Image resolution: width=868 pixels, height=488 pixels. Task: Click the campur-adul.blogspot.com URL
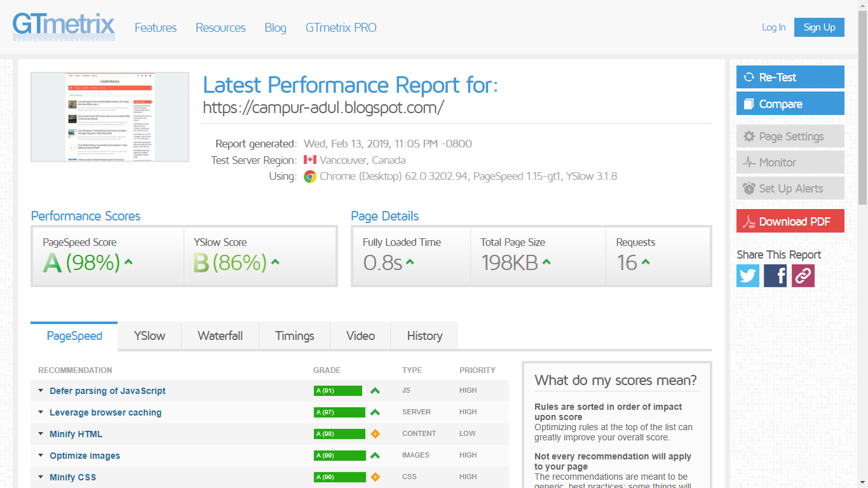(323, 107)
